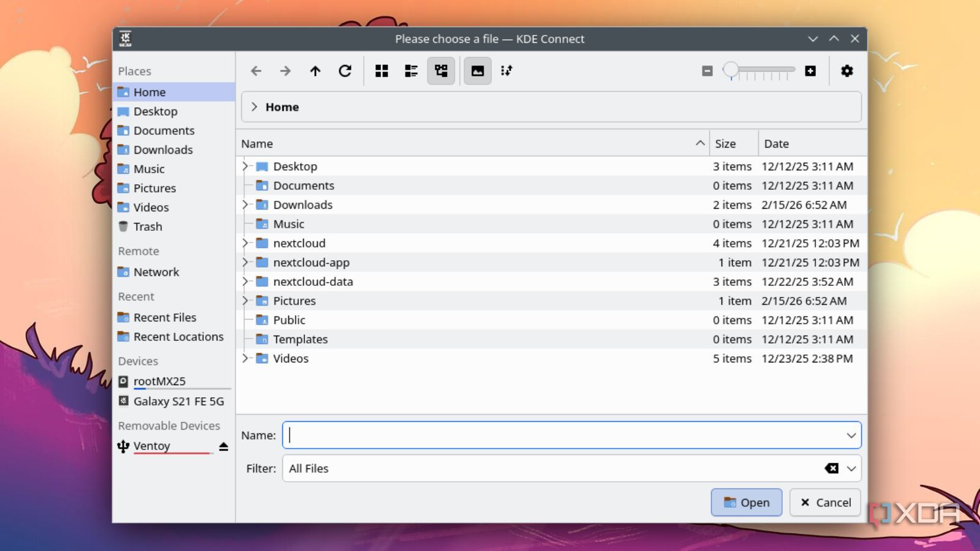Reload the current folder view

tap(345, 71)
